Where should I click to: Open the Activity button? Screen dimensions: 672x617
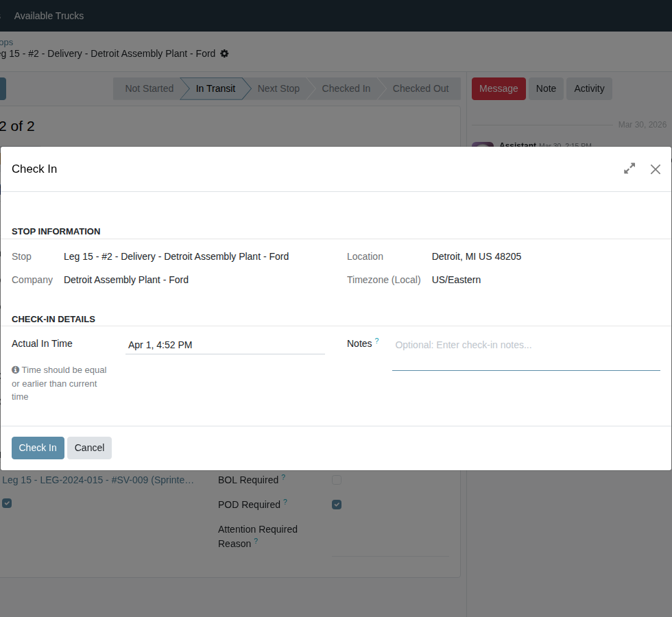[589, 88]
